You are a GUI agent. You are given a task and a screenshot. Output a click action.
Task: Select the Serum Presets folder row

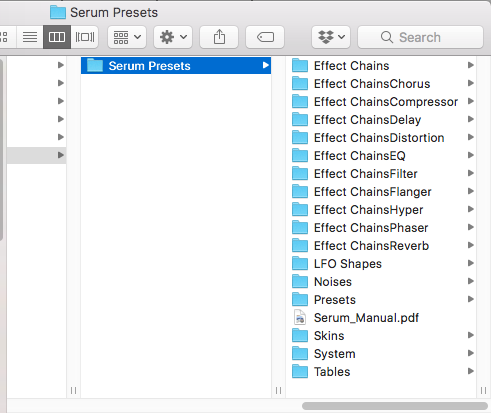(x=176, y=66)
